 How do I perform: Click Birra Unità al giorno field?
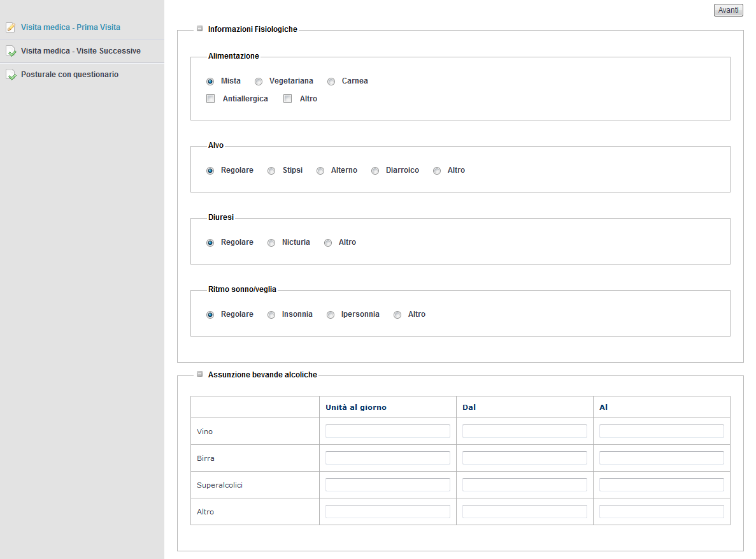pyautogui.click(x=388, y=458)
